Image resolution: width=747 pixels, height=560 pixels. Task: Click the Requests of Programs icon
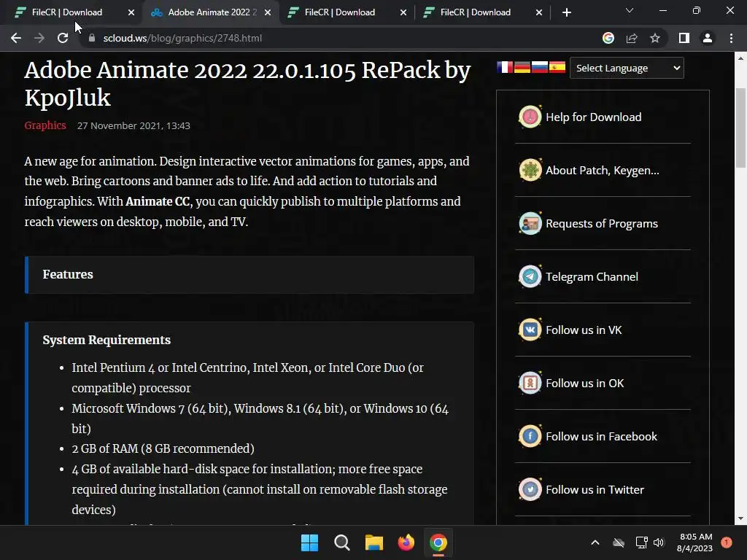[530, 223]
